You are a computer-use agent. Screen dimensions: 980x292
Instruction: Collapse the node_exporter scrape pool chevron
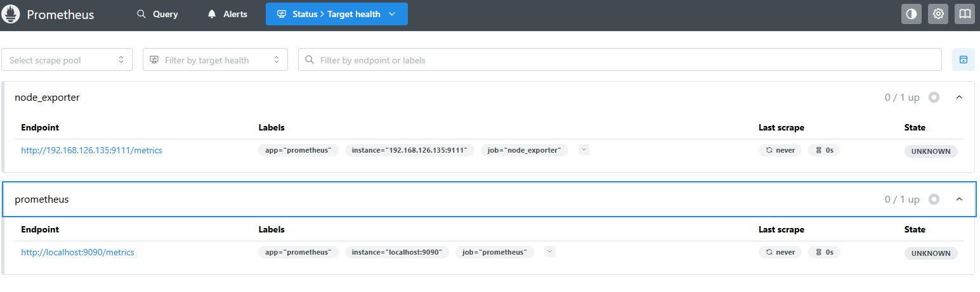(x=959, y=98)
